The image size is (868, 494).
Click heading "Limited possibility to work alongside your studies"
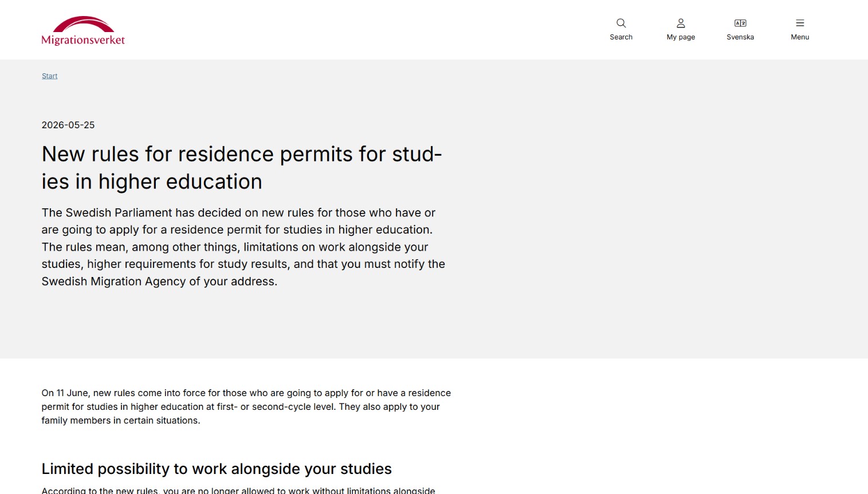[217, 469]
